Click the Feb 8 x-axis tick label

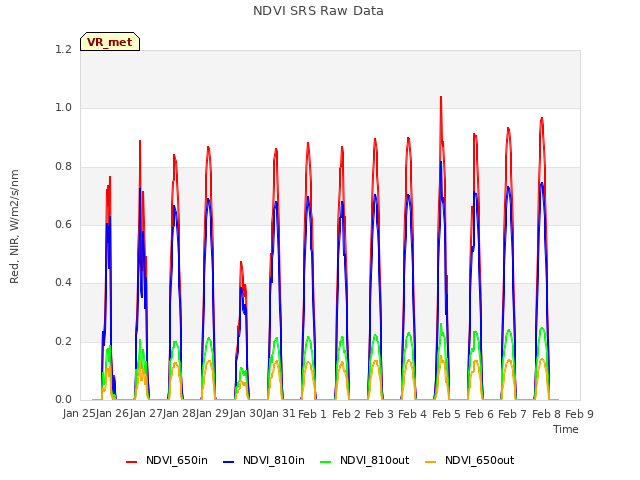546,414
